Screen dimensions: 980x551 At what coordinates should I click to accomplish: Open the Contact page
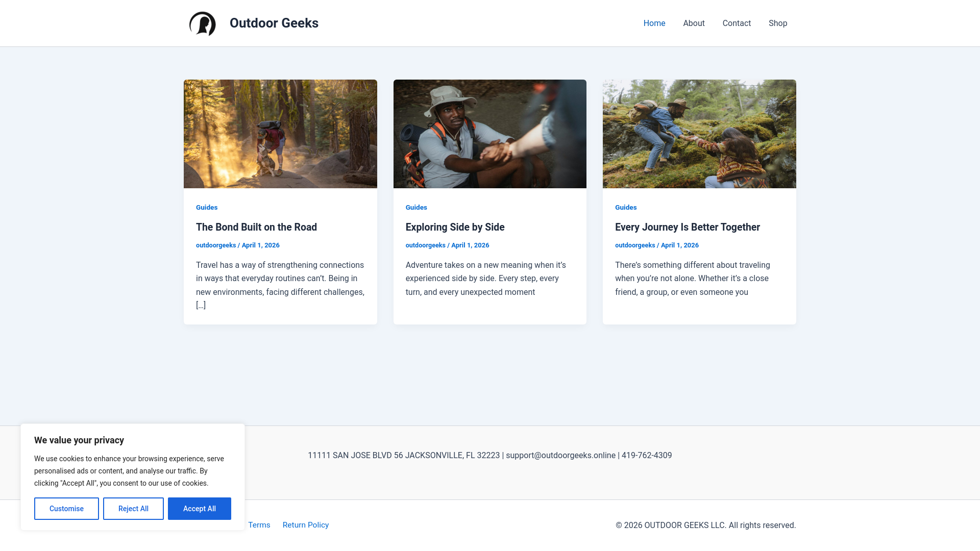(x=737, y=23)
